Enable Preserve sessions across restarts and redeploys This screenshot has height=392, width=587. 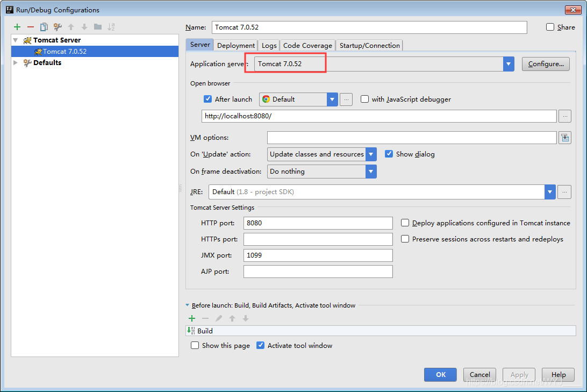coord(405,239)
